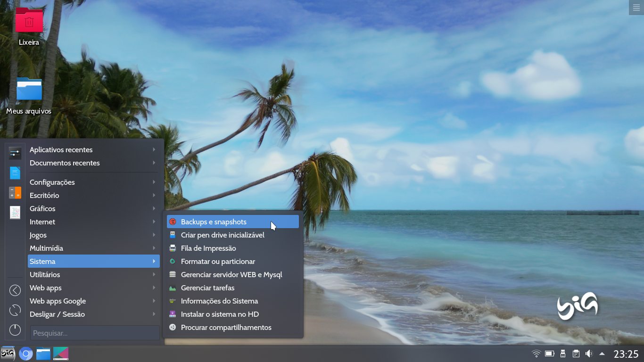Screen dimensions: 644x362
Task: Open the white text page favorite icon
Action: (15, 213)
